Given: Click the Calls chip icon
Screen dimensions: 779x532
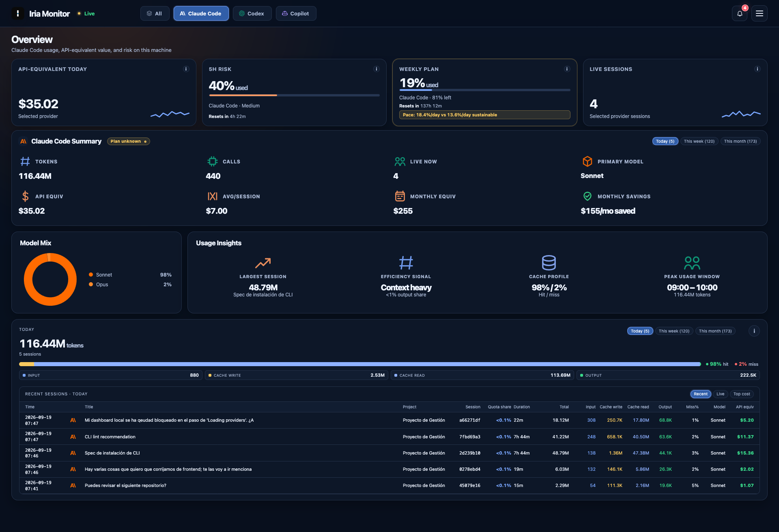Looking at the screenshot, I should pos(213,161).
